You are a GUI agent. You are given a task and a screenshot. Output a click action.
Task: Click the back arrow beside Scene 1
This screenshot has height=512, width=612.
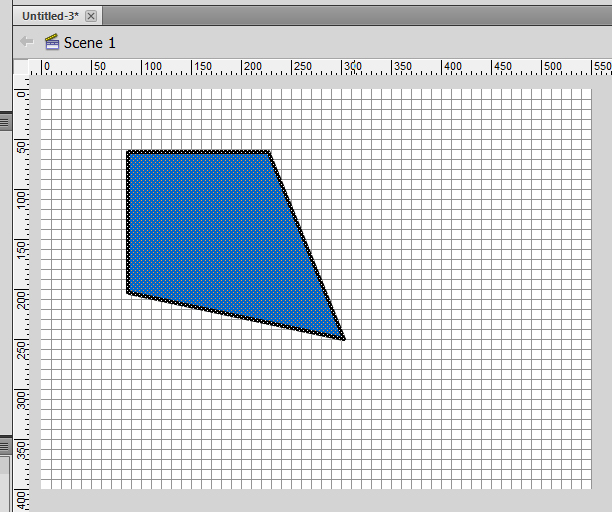pyautogui.click(x=27, y=42)
